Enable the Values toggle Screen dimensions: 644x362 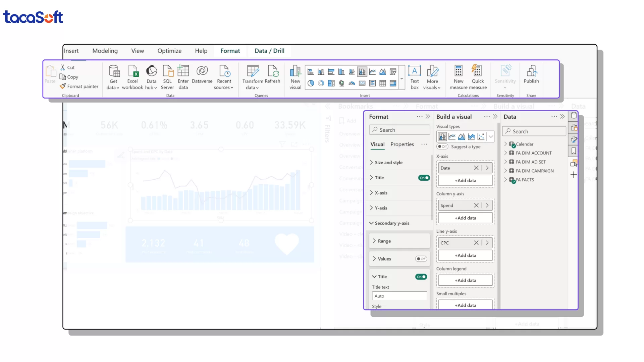click(422, 259)
